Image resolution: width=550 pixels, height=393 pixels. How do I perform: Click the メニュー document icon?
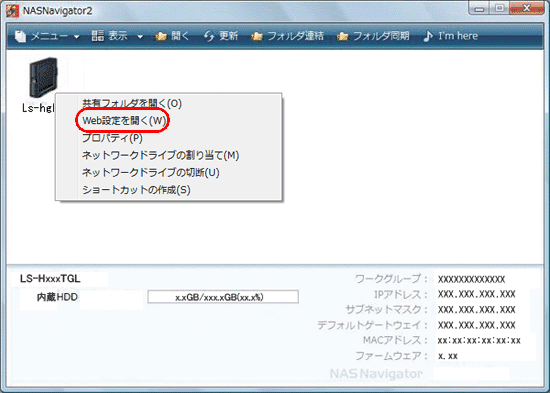(21, 36)
